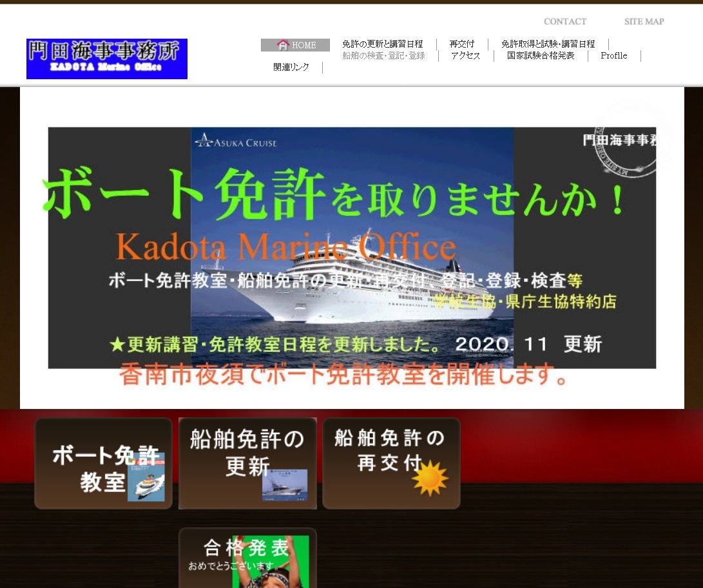This screenshot has width=703, height=588.
Task: Click the 船舶免許の再交付 button
Action: point(391,464)
